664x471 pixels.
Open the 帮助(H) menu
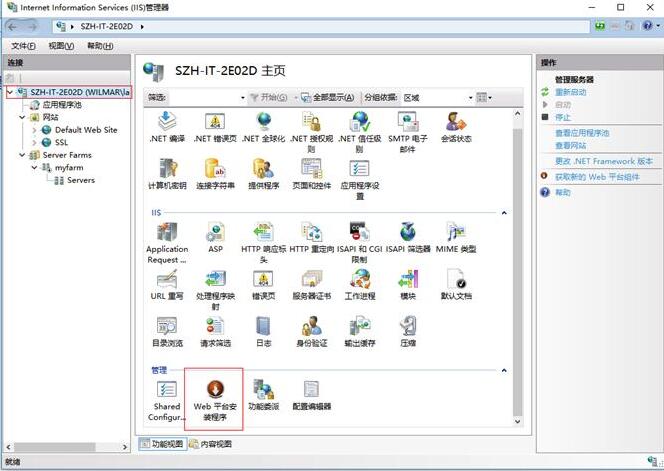pos(100,46)
